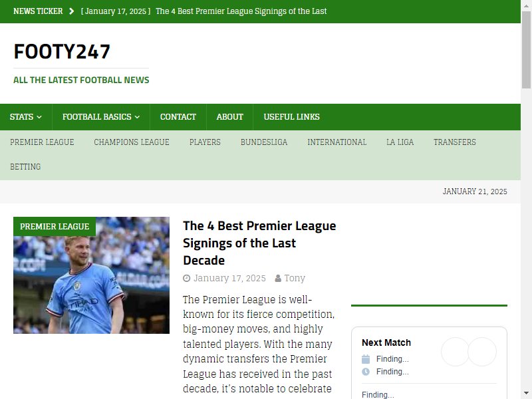Click the clock icon in the Next Match widget
The image size is (532, 399).
(x=366, y=372)
